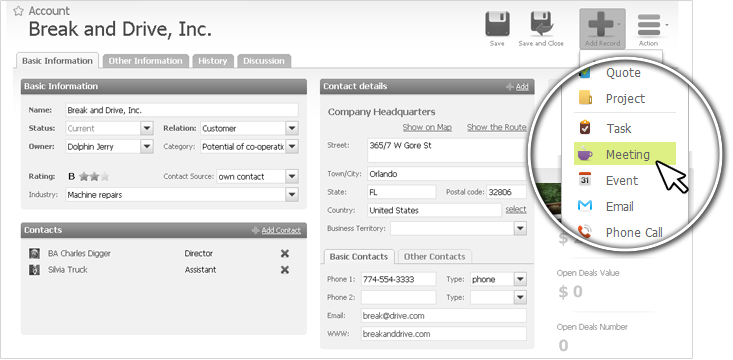Click Silvia Truck's avatar picture
The width and height of the screenshot is (733, 360).
34,270
